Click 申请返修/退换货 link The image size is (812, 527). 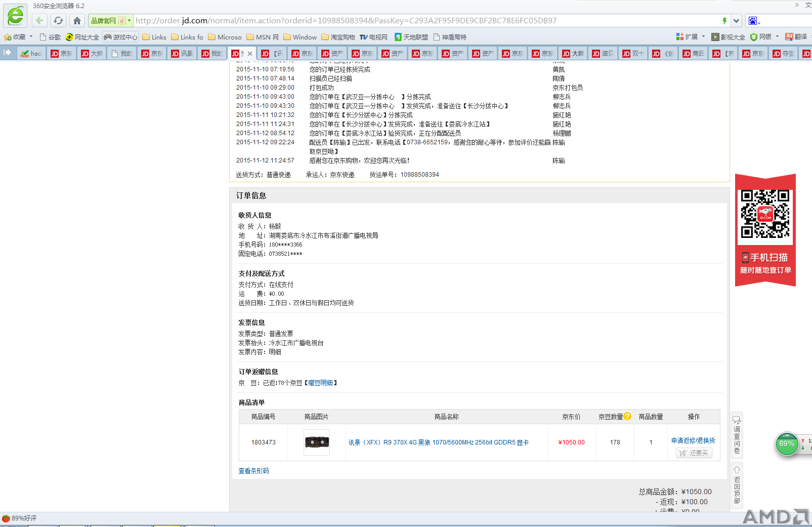point(693,440)
